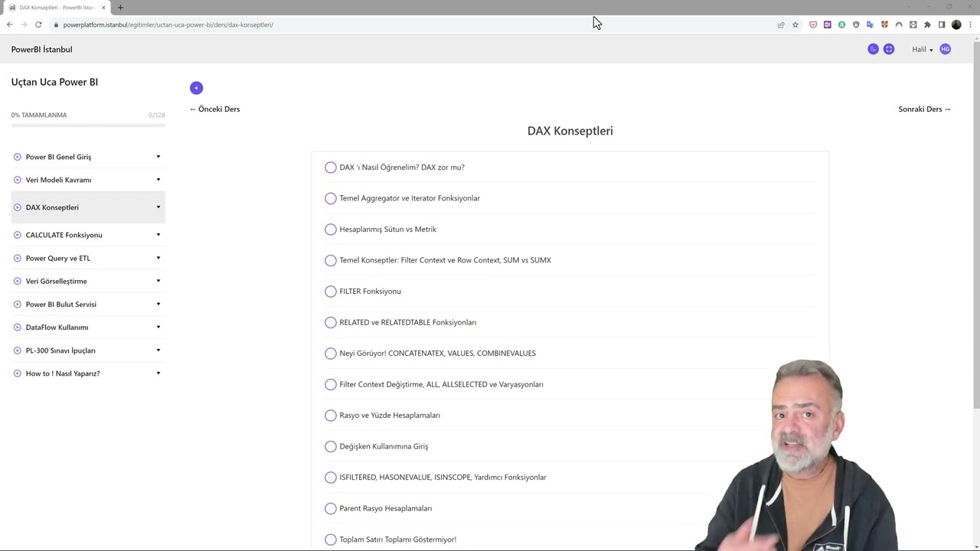Screen dimensions: 980x551
Task: Open PowerBI İstanbul home link
Action: tap(41, 49)
